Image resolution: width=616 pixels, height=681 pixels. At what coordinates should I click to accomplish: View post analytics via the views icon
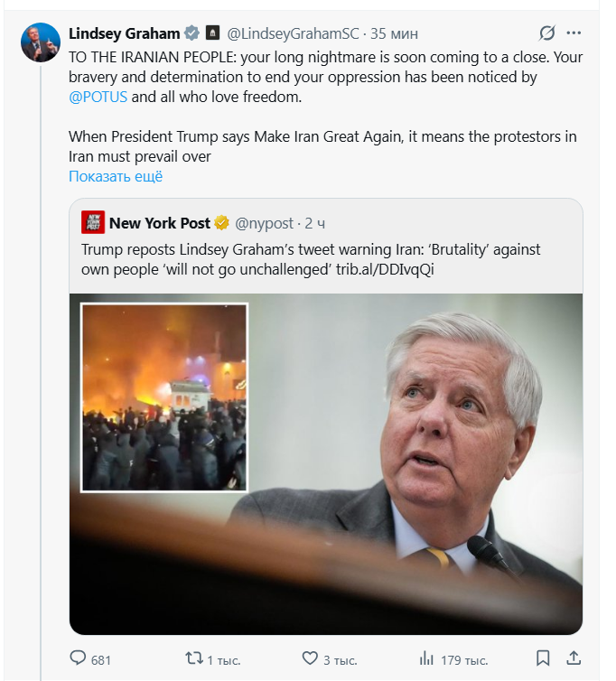(x=426, y=658)
